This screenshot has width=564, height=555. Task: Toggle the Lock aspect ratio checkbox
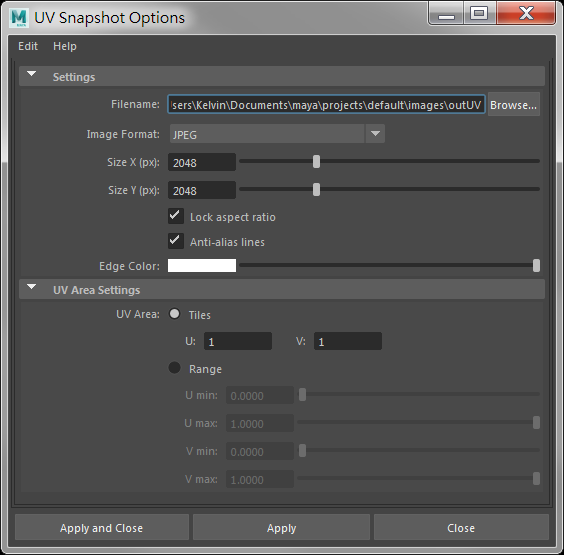[176, 216]
